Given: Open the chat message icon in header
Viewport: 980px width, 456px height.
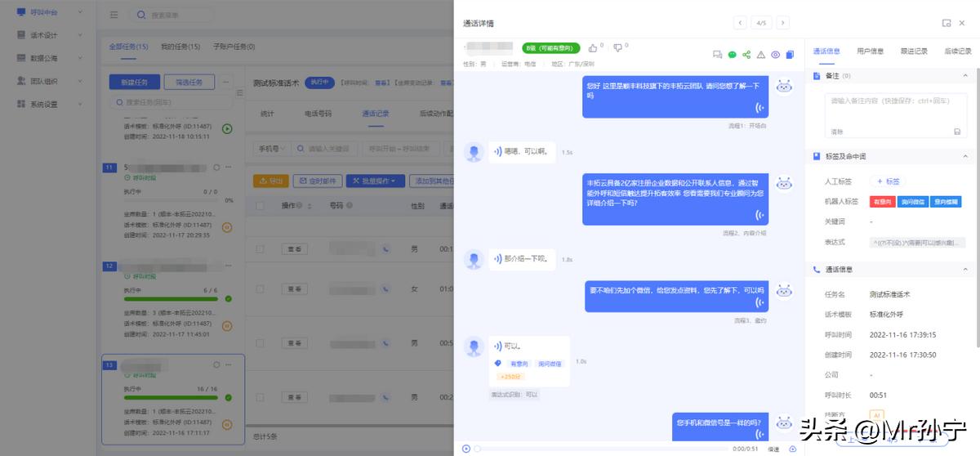Looking at the screenshot, I should 717,55.
